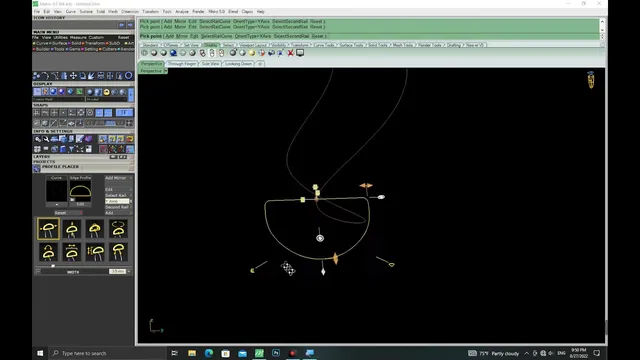
Task: Click Select Rail in Profile Placer
Action: [x=116, y=195]
